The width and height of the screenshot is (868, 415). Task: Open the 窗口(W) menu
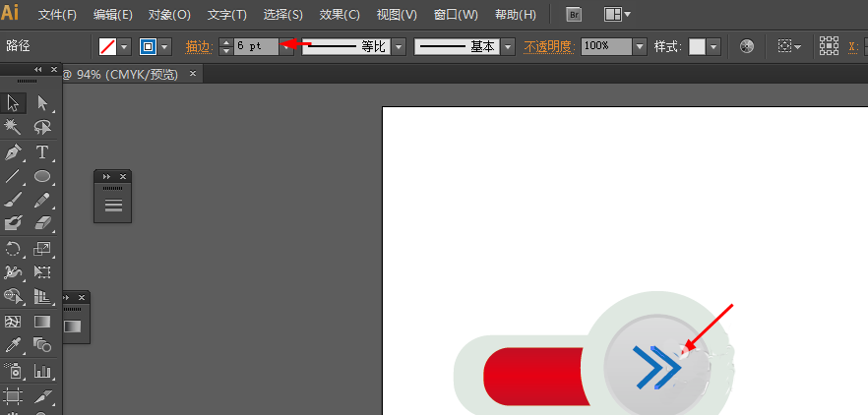coord(456,15)
